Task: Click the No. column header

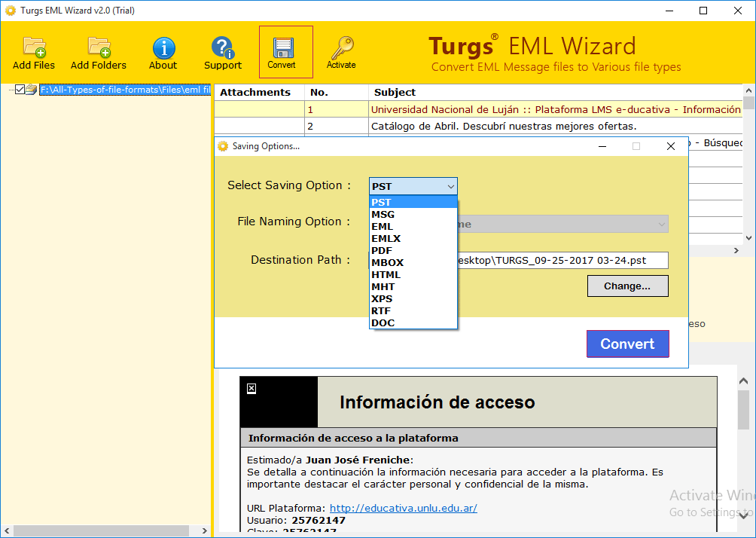Action: coord(337,92)
